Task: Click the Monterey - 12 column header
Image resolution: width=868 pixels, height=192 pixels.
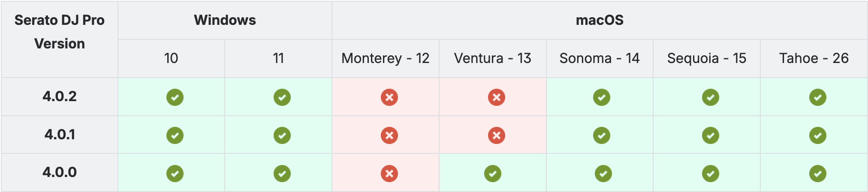Action: 385,58
